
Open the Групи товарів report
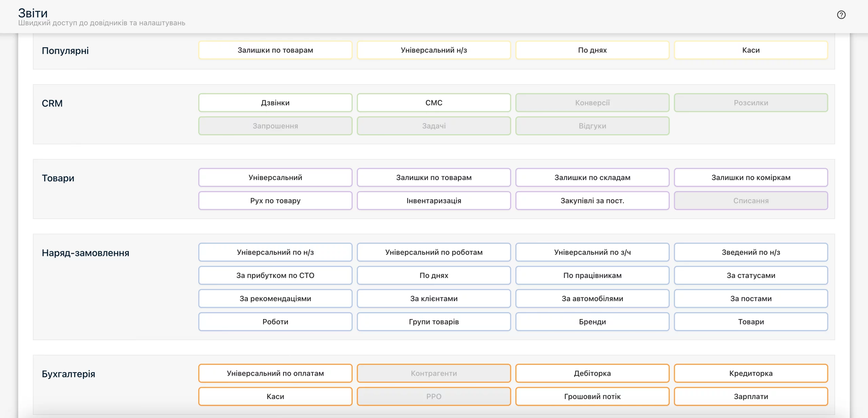pos(434,322)
